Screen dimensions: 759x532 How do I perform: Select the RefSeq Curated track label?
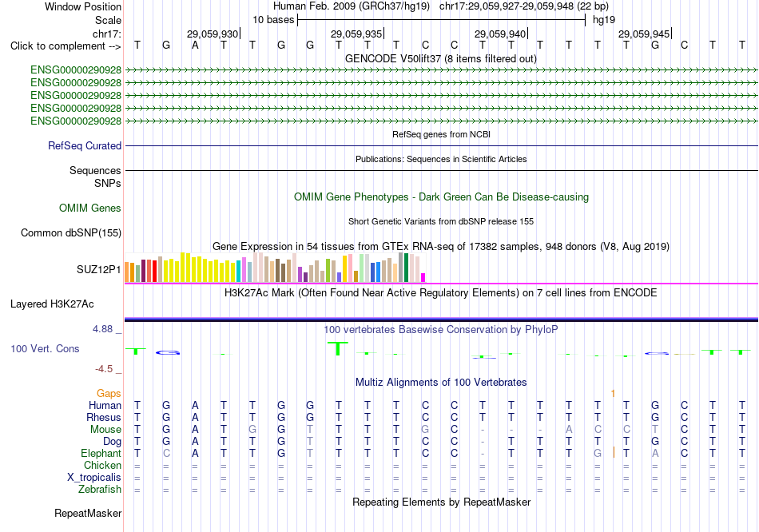click(x=85, y=145)
